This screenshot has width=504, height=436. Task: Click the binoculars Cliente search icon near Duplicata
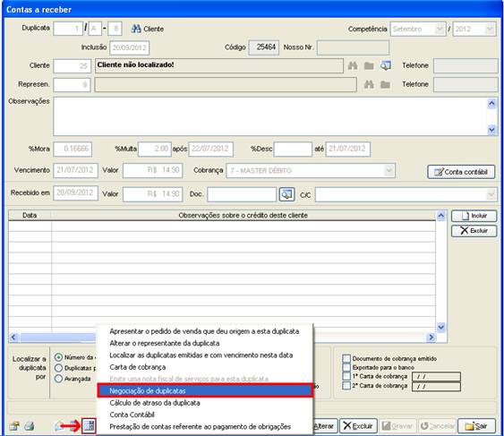(136, 29)
